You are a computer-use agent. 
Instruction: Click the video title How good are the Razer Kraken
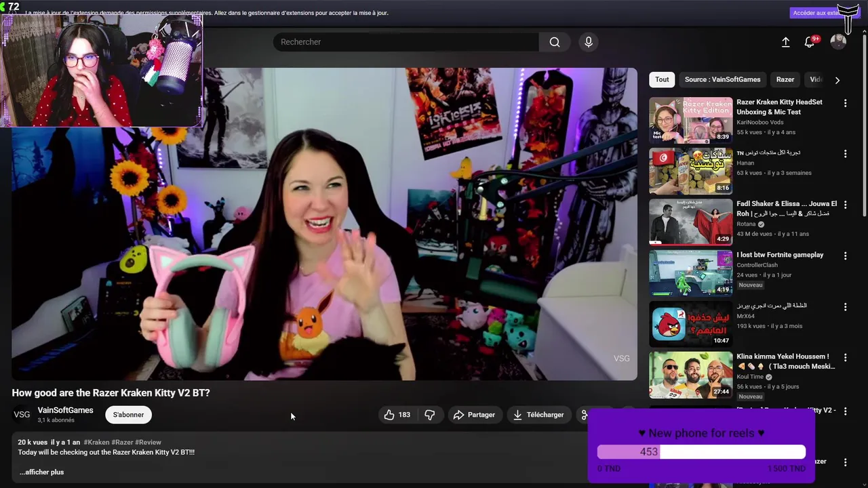pos(111,392)
